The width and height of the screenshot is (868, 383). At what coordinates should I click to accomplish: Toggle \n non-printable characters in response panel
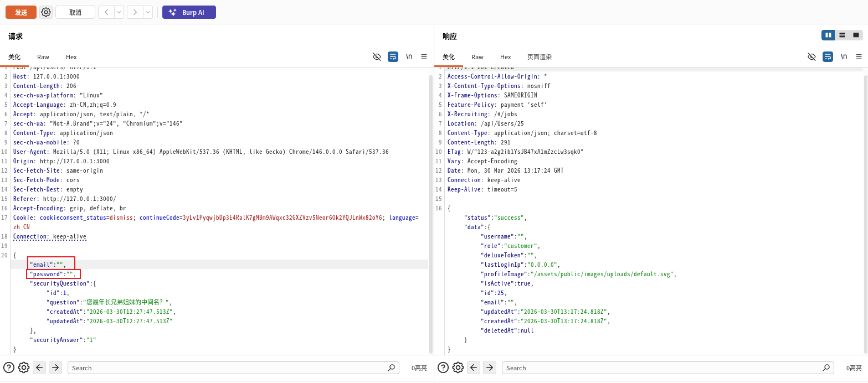click(844, 56)
